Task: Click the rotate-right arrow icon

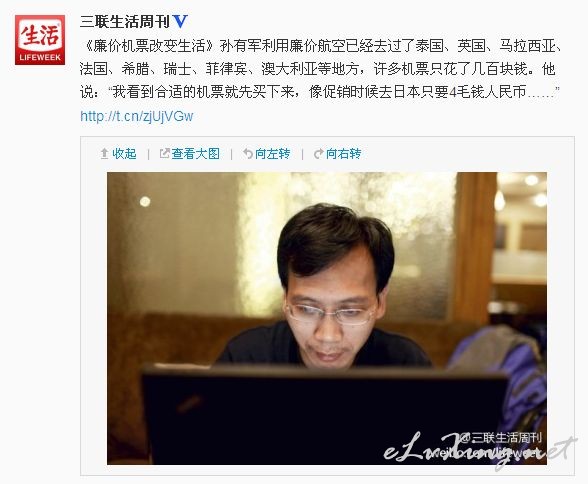Action: 318,154
